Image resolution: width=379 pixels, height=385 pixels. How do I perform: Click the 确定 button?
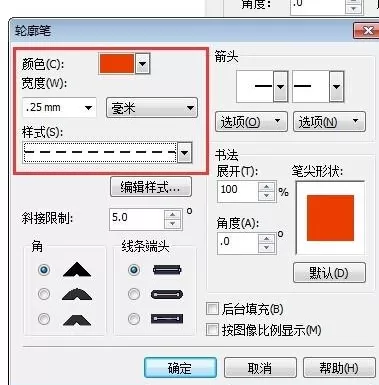coord(180,368)
